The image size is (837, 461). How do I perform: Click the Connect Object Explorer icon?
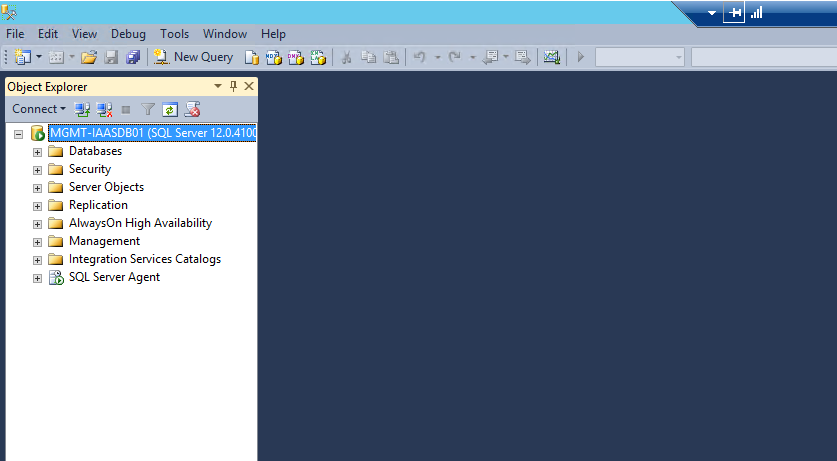[82, 109]
